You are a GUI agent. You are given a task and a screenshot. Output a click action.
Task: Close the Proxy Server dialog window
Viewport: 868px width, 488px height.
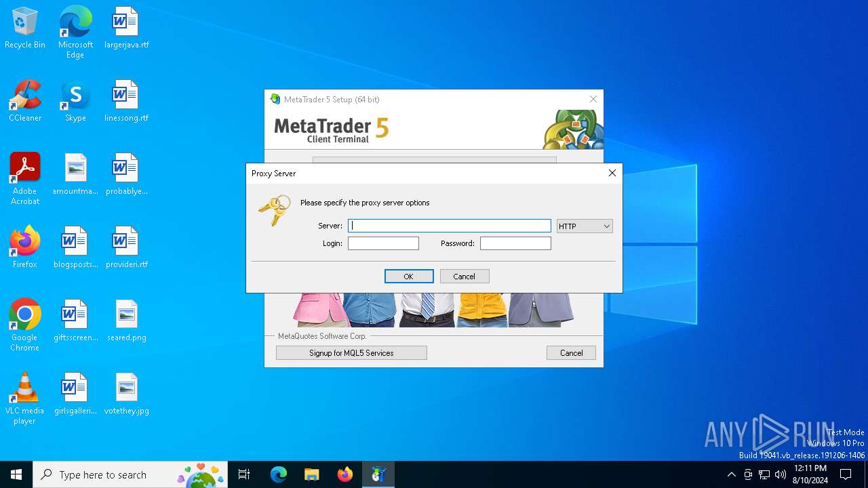(x=612, y=174)
